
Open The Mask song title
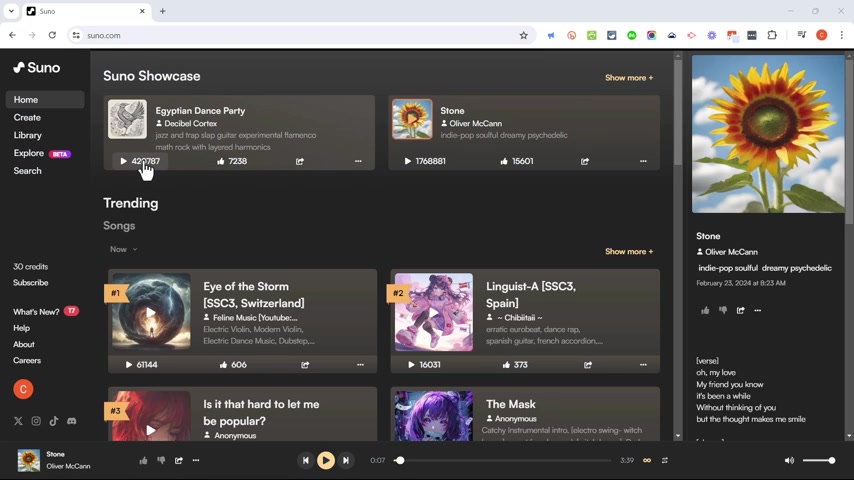pyautogui.click(x=511, y=404)
